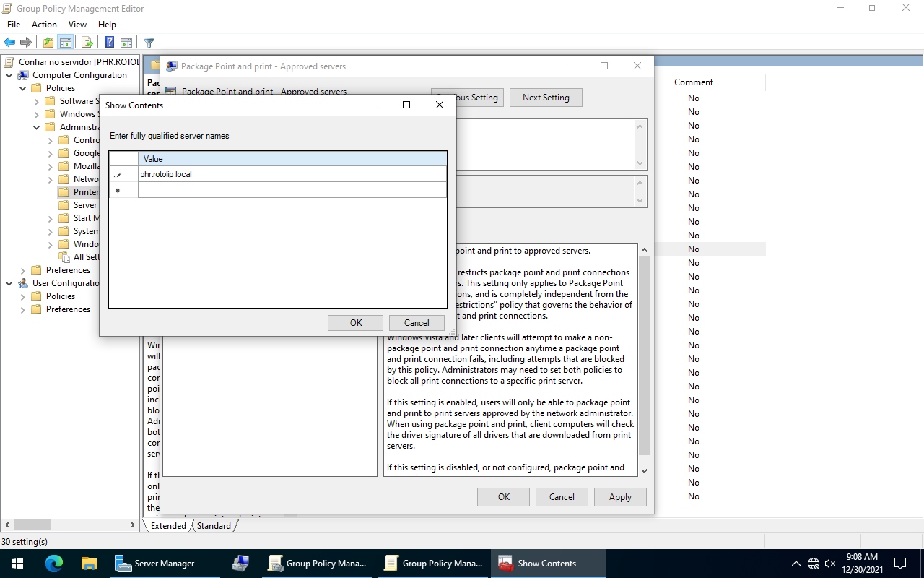Click the Next Setting button
Image resolution: width=924 pixels, height=578 pixels.
pyautogui.click(x=546, y=98)
